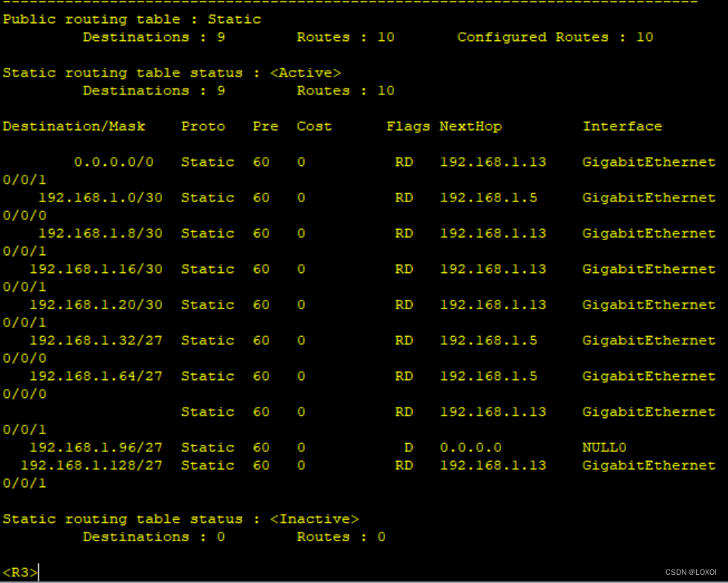Click the RD flag of the 192.168.1.20/30 row
The image size is (728, 583).
click(x=404, y=305)
